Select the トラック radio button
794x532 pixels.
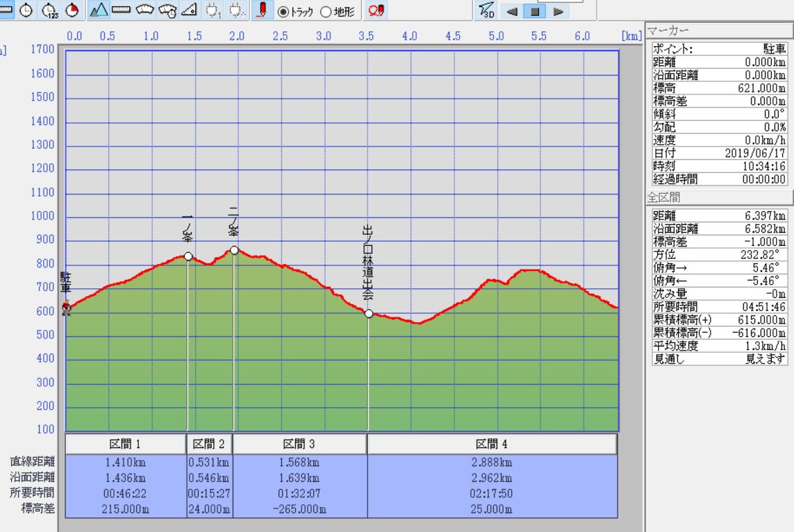(283, 12)
